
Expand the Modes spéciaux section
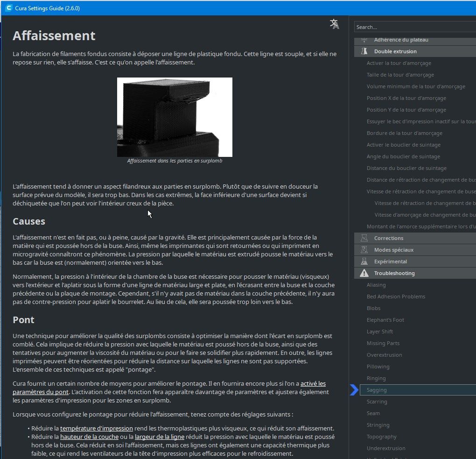415,250
